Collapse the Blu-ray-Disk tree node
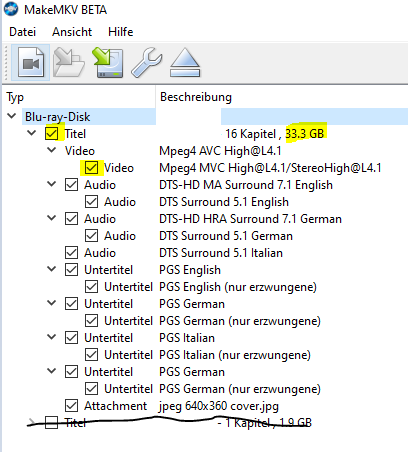The width and height of the screenshot is (408, 452). (x=12, y=116)
